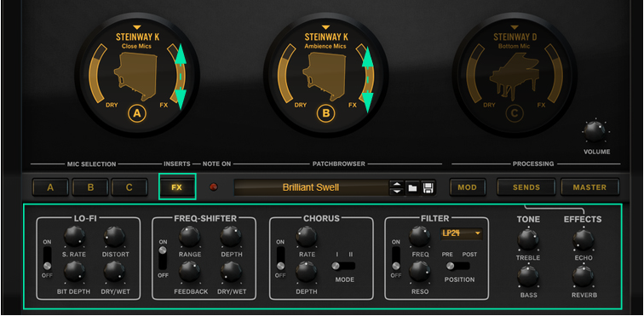
Task: Toggle the FREQ-SHIFTER on/off switch
Action: 163,258
